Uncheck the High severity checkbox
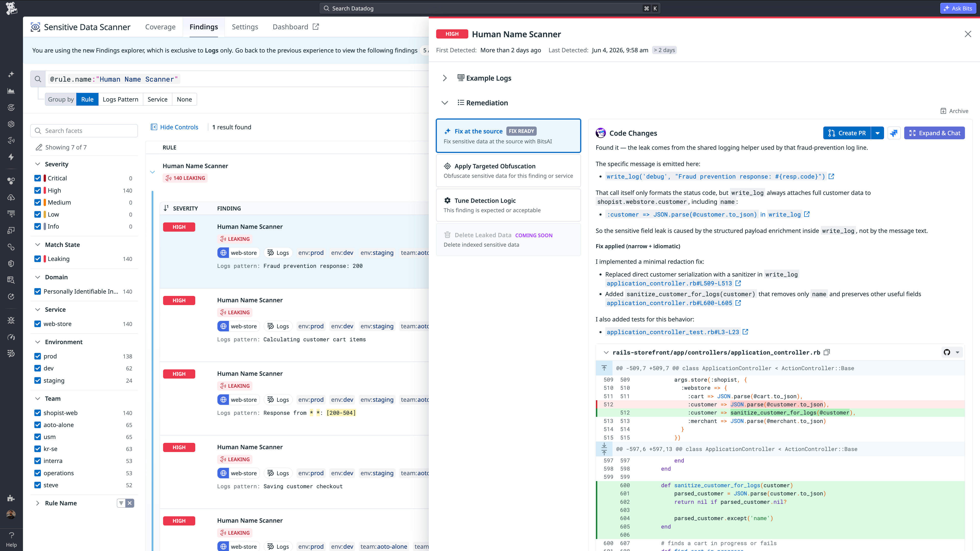 (38, 190)
